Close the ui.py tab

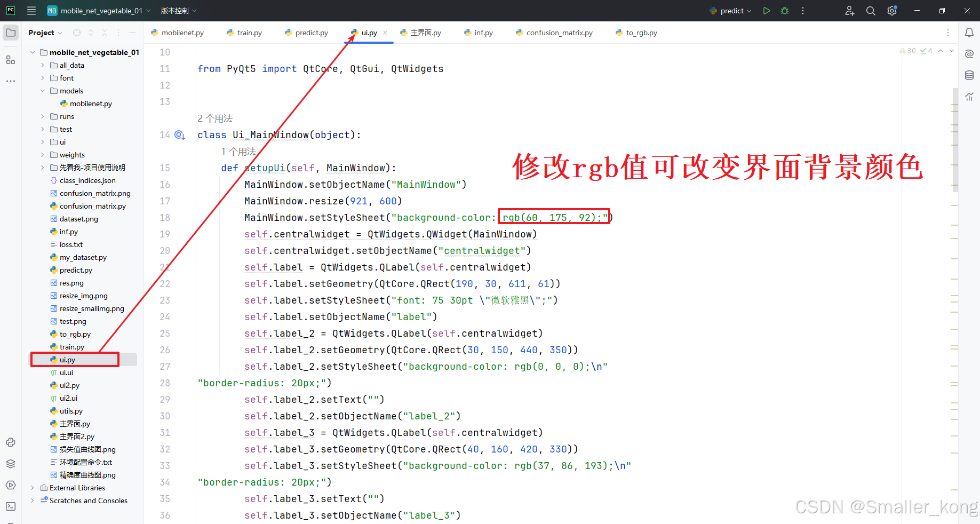tap(385, 33)
